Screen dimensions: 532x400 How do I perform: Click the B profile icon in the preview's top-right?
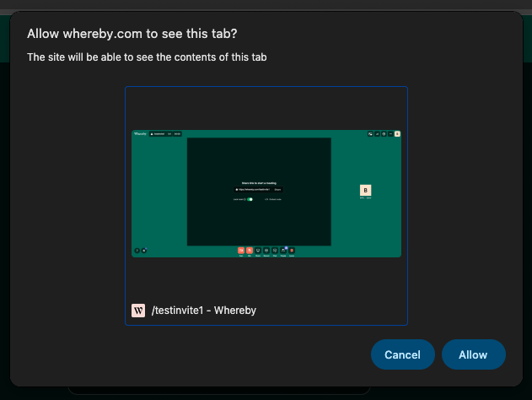(x=397, y=133)
